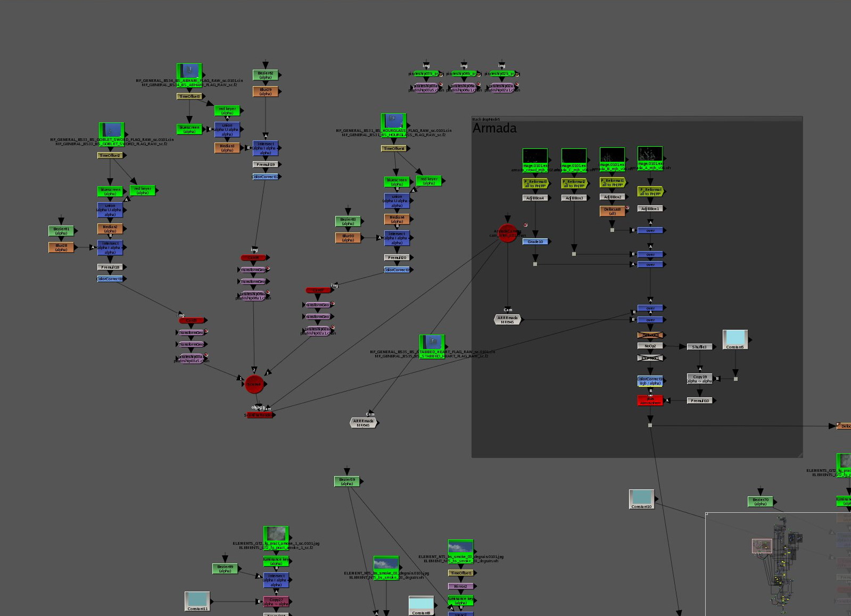Select the Defocus8 node

(x=612, y=211)
